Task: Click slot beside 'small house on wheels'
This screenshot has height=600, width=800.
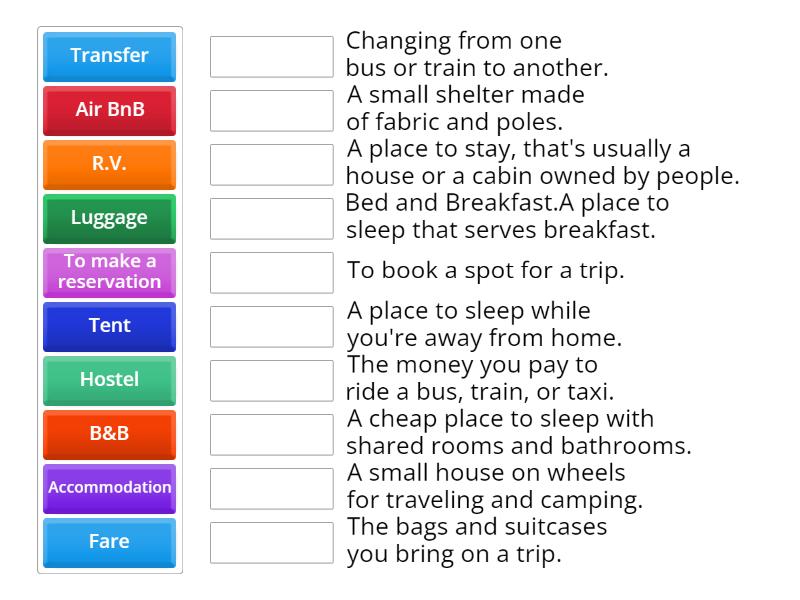Action: (x=272, y=489)
